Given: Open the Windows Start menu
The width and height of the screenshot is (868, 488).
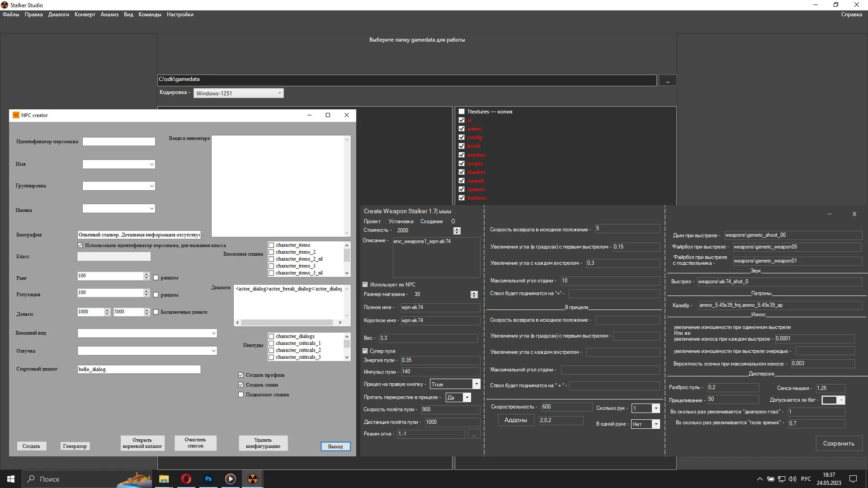Looking at the screenshot, I should 11,479.
